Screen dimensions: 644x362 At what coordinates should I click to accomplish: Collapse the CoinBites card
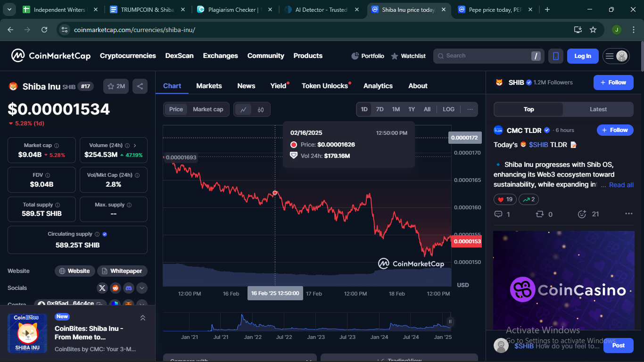click(x=143, y=318)
